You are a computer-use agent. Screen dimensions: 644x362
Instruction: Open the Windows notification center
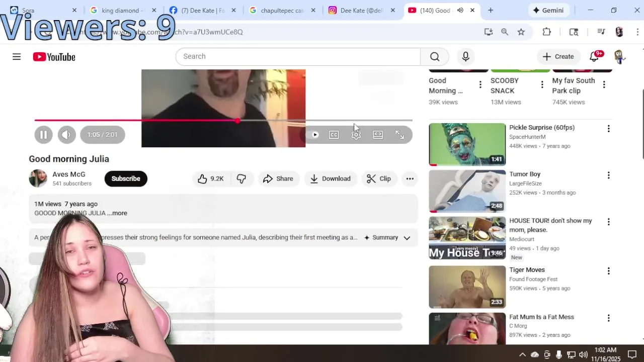(633, 354)
